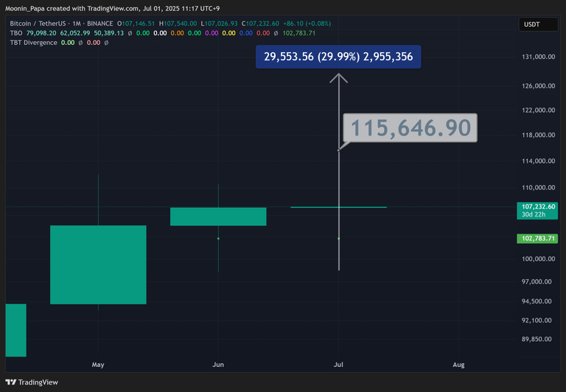Screen dimensions: 566x392
Task: Click the TBO value 62,052.99
Action: pyautogui.click(x=75, y=33)
